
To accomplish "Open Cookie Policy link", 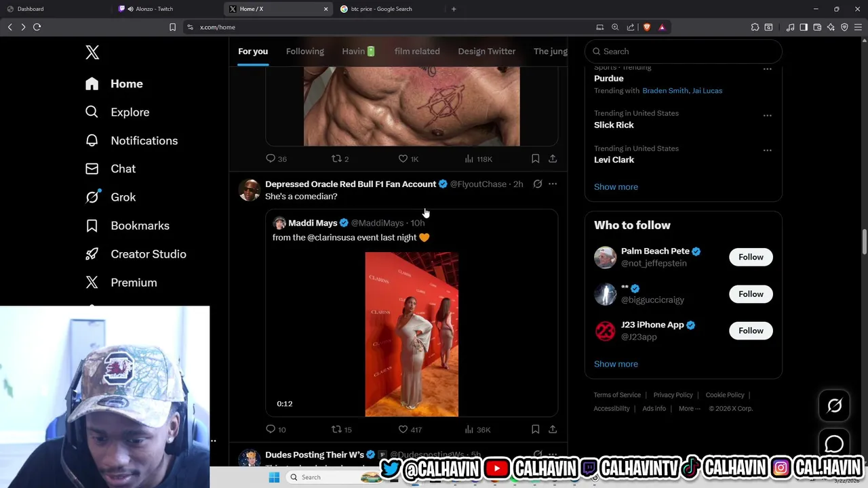I will coord(725,395).
